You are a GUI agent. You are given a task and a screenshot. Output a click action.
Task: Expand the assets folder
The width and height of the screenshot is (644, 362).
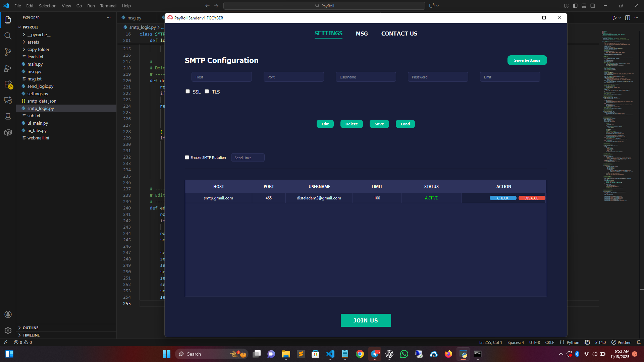pyautogui.click(x=33, y=42)
